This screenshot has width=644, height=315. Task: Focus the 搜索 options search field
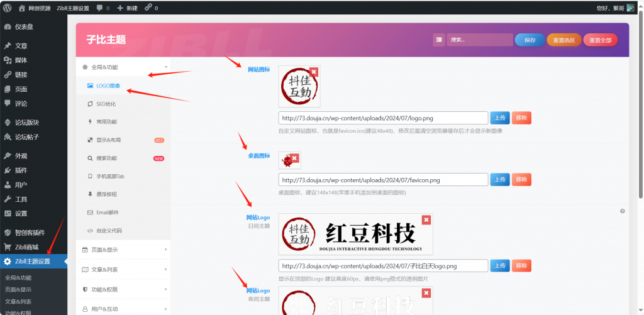click(480, 40)
